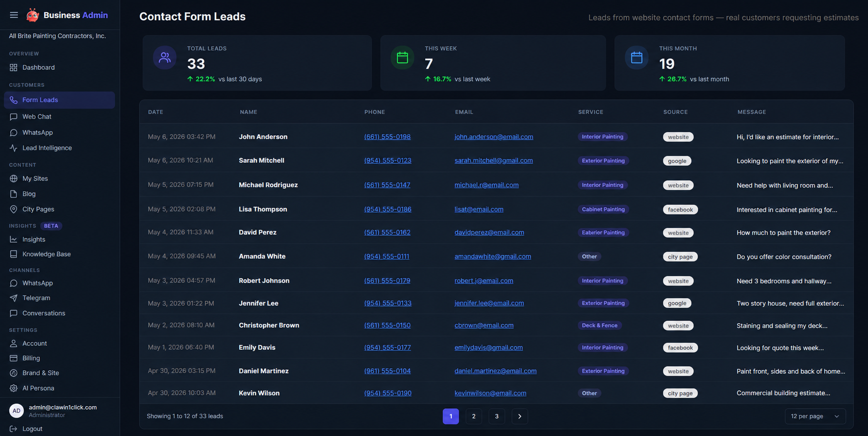The image size is (868, 436).
Task: Click the Web Chat bubble icon
Action: click(x=13, y=117)
